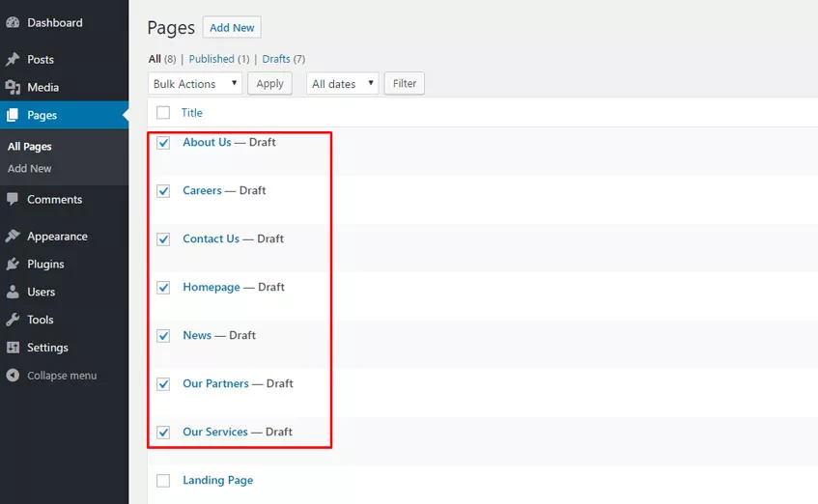The width and height of the screenshot is (818, 504).
Task: Click the Users person icon
Action: (x=13, y=292)
